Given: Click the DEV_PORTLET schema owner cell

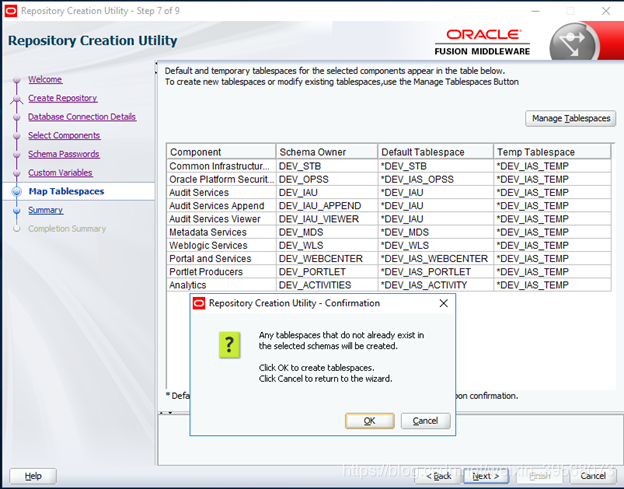Looking at the screenshot, I should point(327,272).
